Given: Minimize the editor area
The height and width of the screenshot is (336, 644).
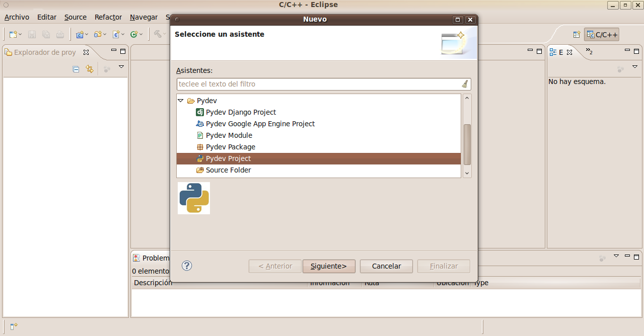Looking at the screenshot, I should (530, 51).
